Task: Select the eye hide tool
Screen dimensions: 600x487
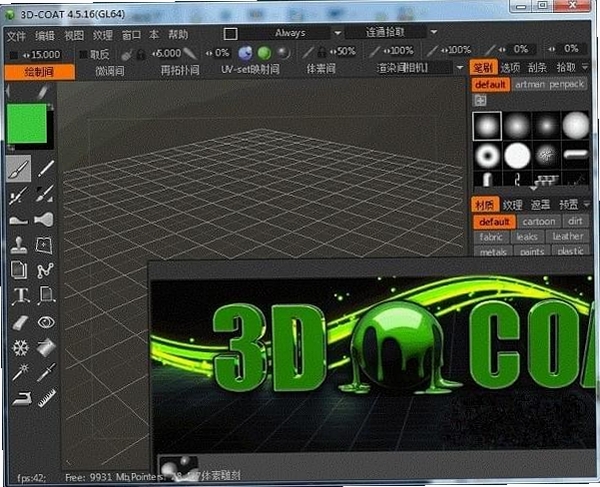Action: tap(46, 322)
